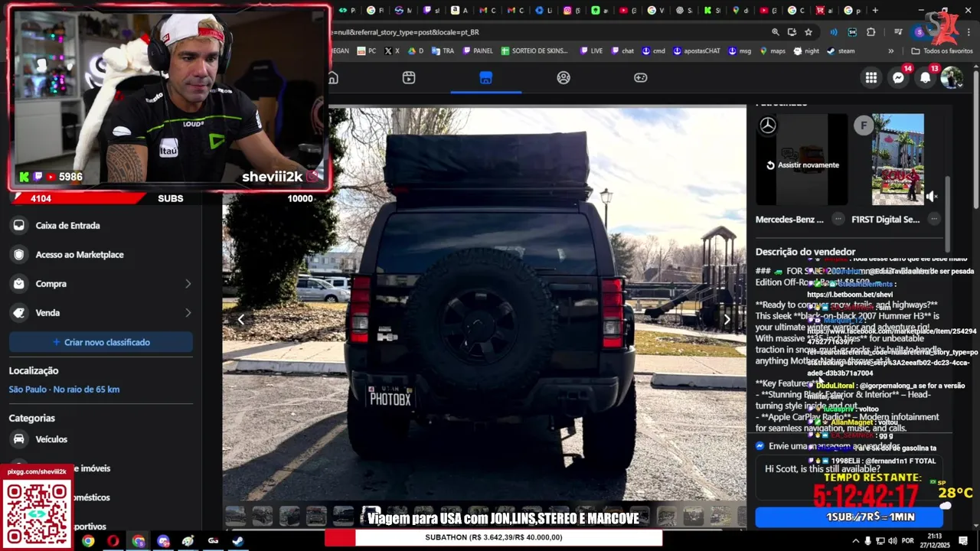Open Discord from the taskbar
Screen dimensions: 980x551
click(163, 541)
